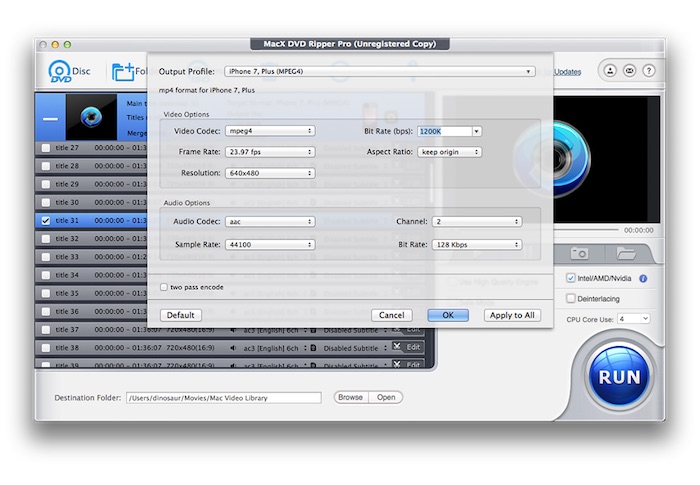Click the user account icon
Screen dimensions: 700x485
click(609, 71)
